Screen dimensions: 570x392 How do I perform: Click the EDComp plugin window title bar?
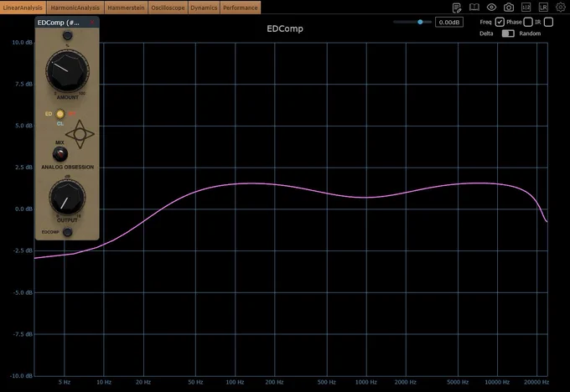[x=67, y=23]
